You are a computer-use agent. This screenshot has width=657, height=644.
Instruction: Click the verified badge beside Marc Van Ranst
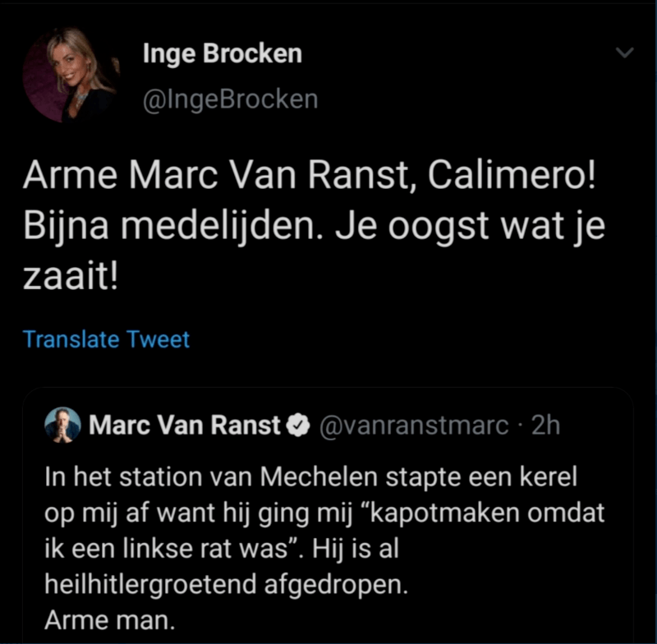tap(296, 425)
